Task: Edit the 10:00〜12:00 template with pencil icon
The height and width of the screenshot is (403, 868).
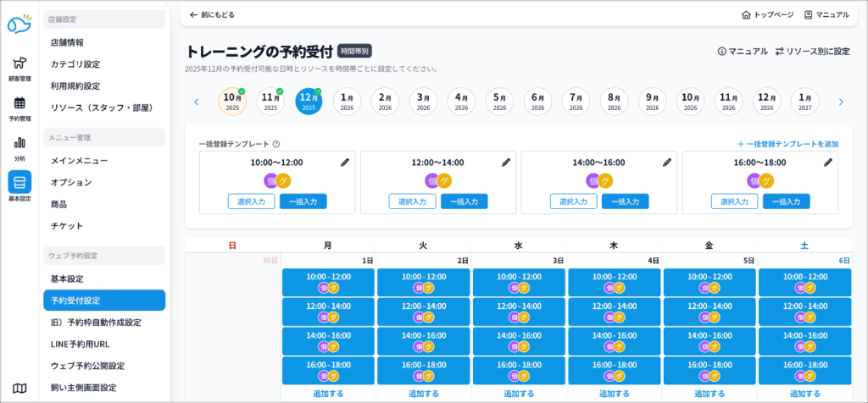Action: [x=344, y=163]
